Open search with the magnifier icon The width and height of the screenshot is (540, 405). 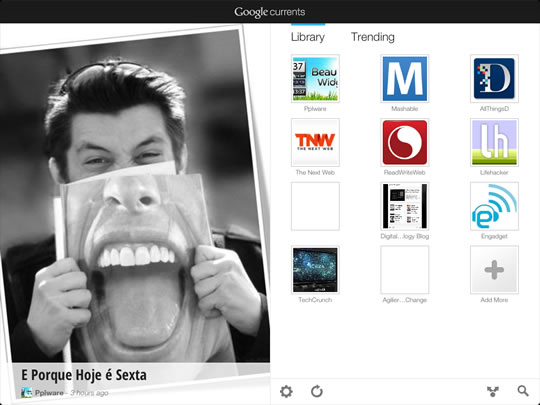click(x=523, y=391)
